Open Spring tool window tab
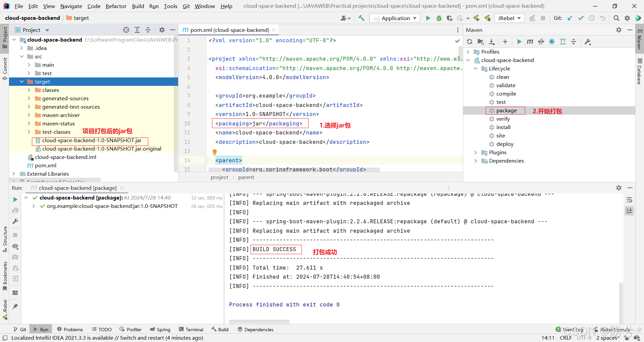 click(160, 330)
